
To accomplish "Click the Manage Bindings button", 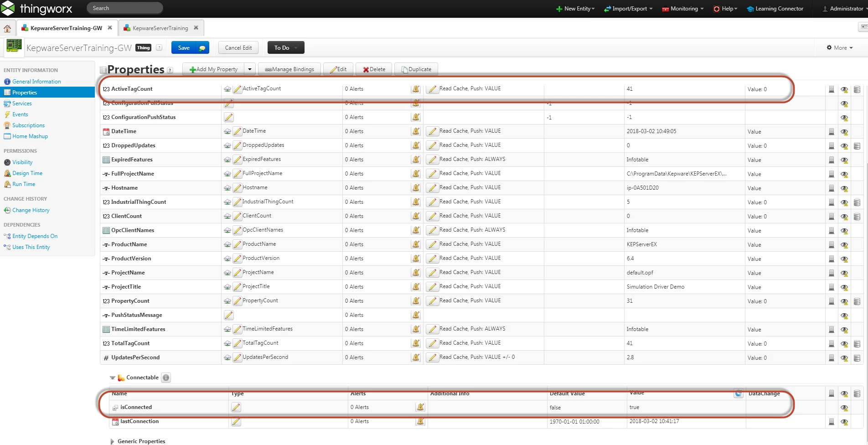I will (289, 69).
